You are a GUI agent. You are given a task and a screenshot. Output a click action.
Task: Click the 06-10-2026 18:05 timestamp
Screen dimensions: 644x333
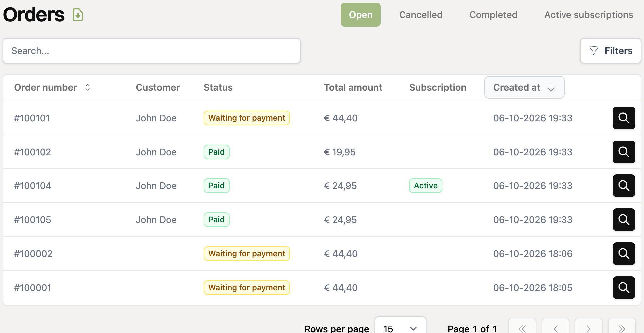pyautogui.click(x=533, y=288)
